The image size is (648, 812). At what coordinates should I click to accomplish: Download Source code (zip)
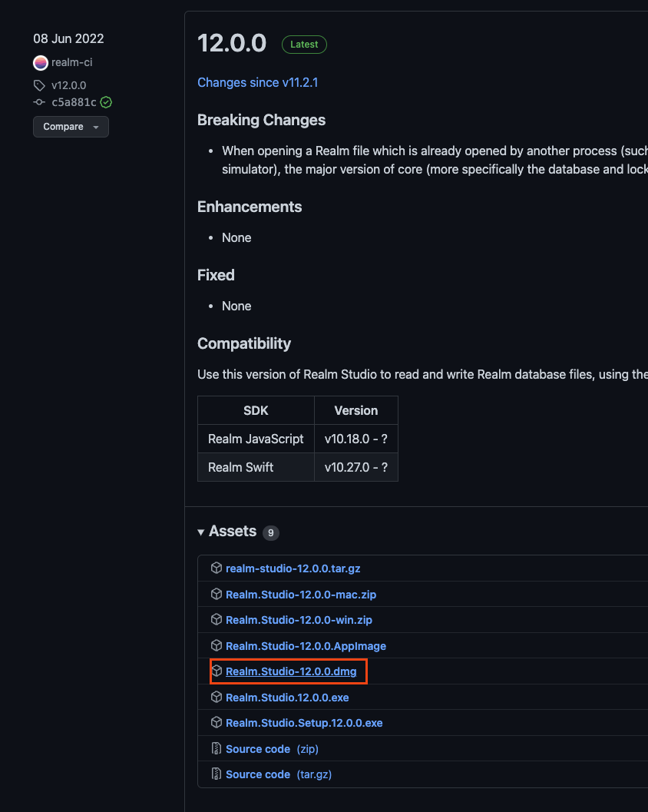pyautogui.click(x=272, y=749)
